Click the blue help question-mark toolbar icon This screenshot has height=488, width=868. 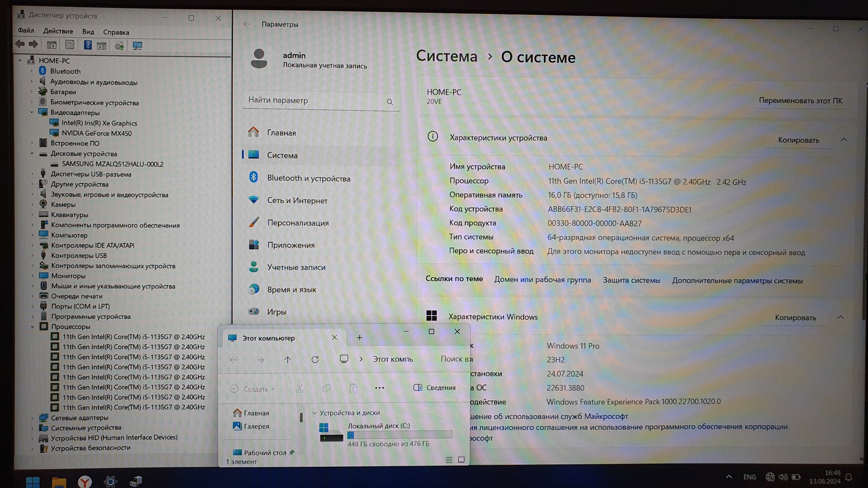[87, 45]
